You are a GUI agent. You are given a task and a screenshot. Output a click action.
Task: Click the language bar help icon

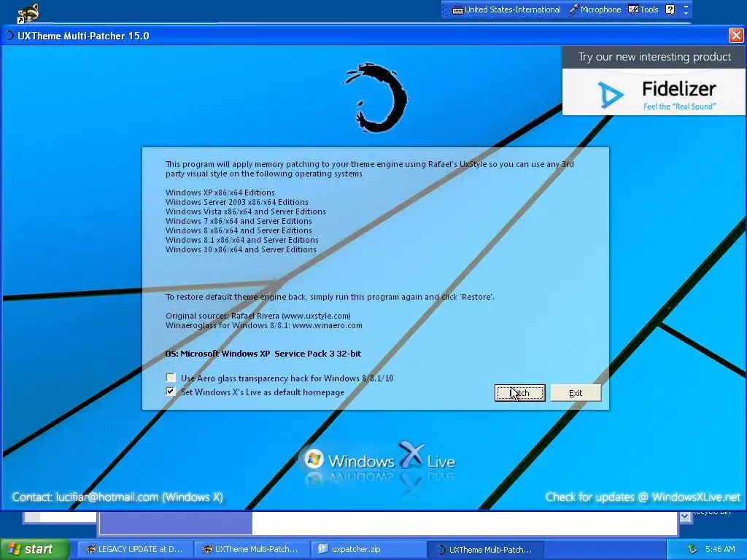tap(670, 9)
